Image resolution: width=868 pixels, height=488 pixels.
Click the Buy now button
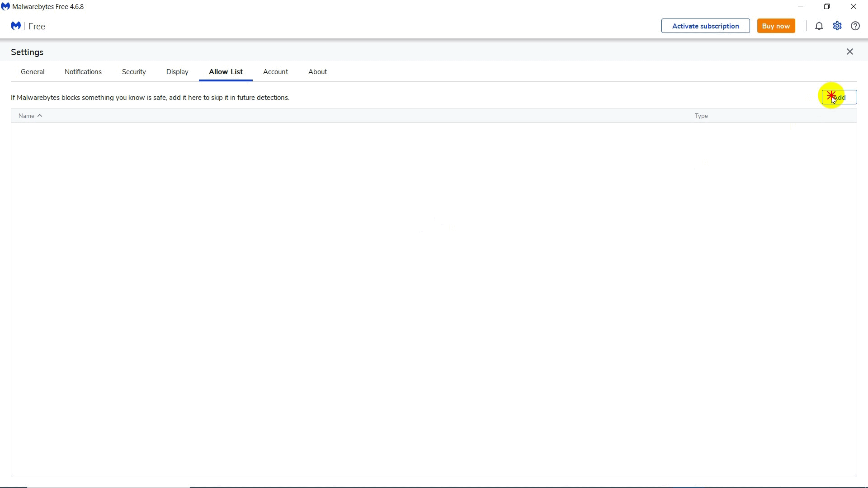pyautogui.click(x=776, y=26)
